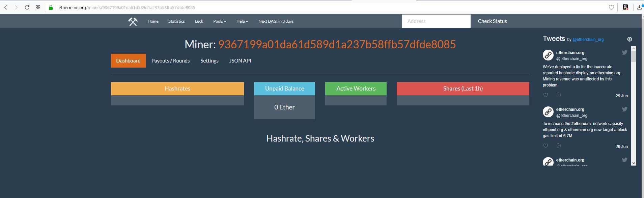The height and width of the screenshot is (198, 644).
Task: Open the first tweet's 29 Jun date
Action: (x=621, y=96)
